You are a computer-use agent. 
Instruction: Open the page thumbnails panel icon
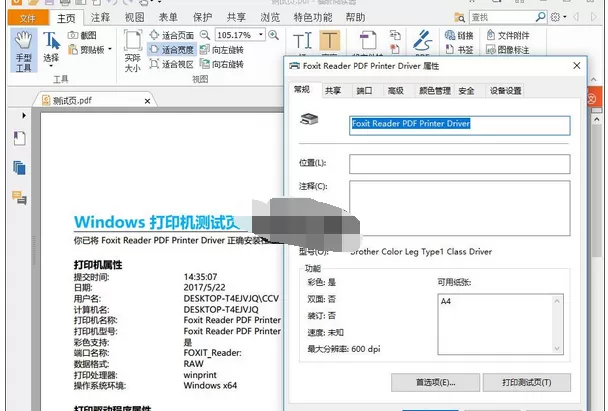point(19,168)
